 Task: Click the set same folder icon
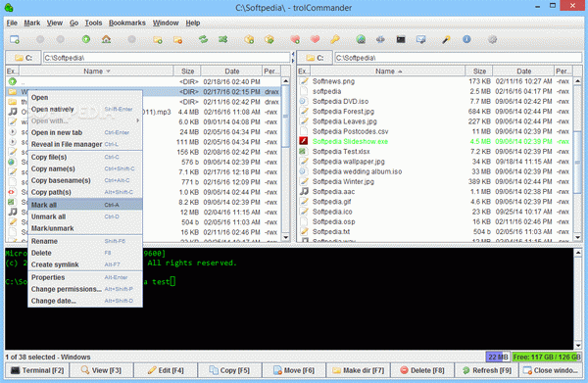click(223, 39)
